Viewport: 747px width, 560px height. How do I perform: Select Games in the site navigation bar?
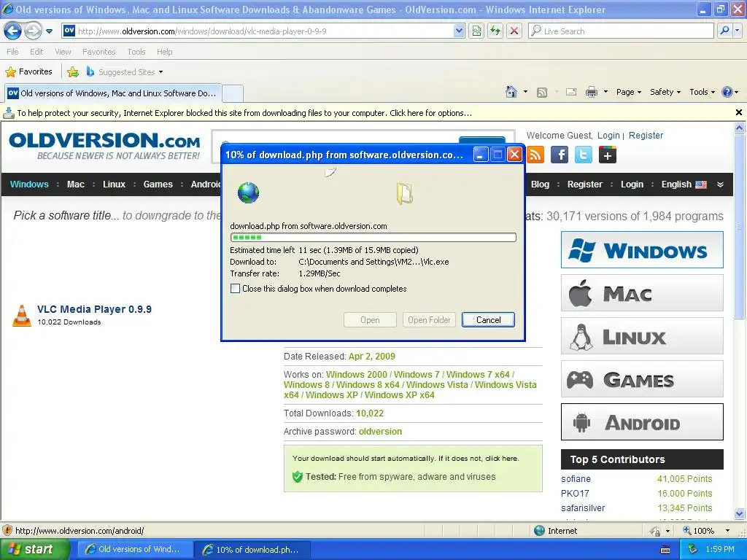(158, 184)
